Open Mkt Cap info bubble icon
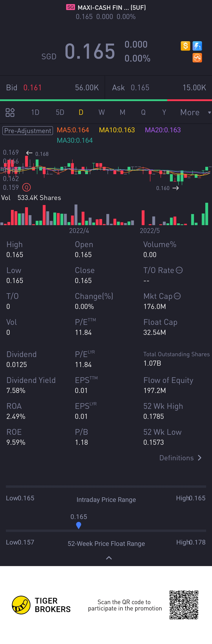 [x=177, y=296]
